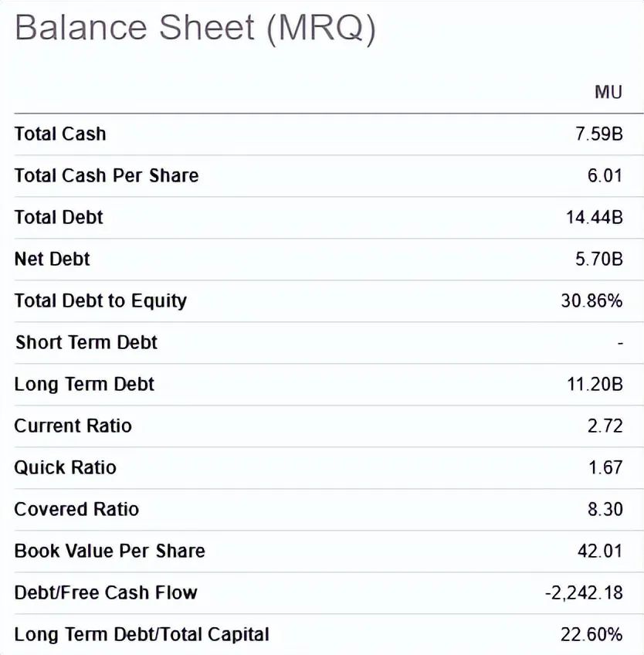Click the Current Ratio label
The width and height of the screenshot is (644, 655).
[x=73, y=426]
